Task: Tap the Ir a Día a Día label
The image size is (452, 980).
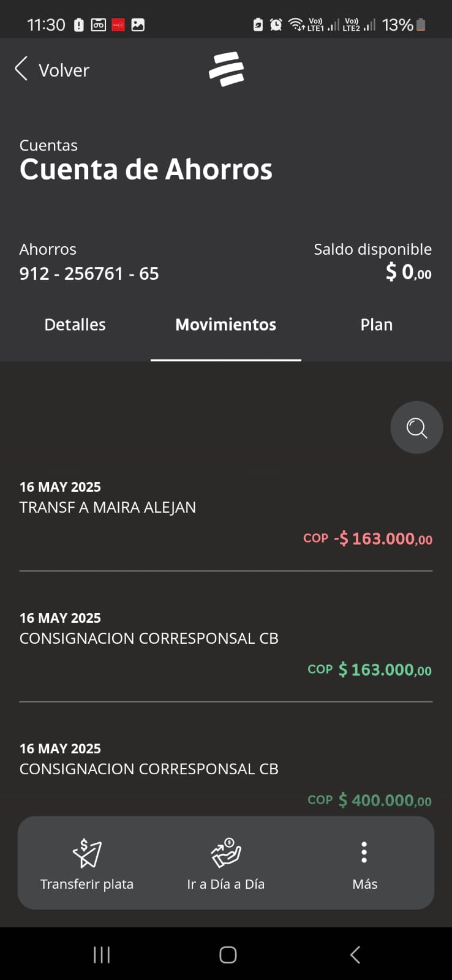Action: tap(226, 884)
